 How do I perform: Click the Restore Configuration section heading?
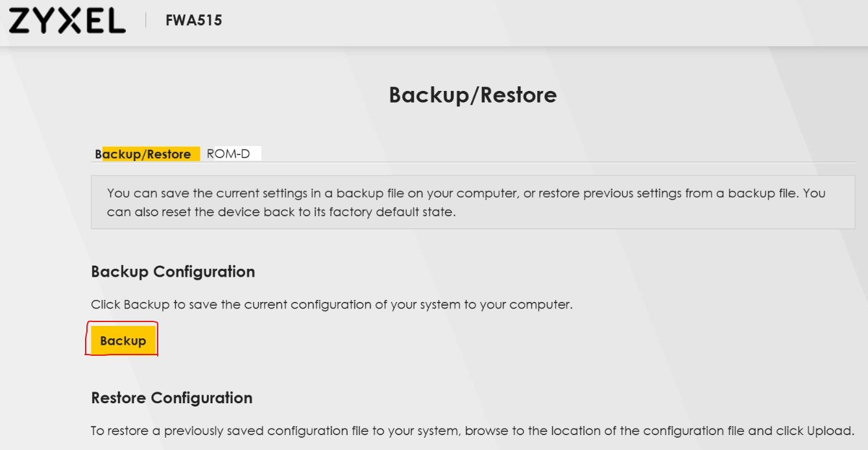click(x=172, y=397)
